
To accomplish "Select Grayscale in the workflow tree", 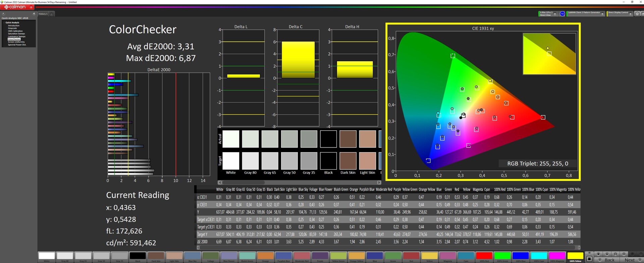I will [x=12, y=28].
